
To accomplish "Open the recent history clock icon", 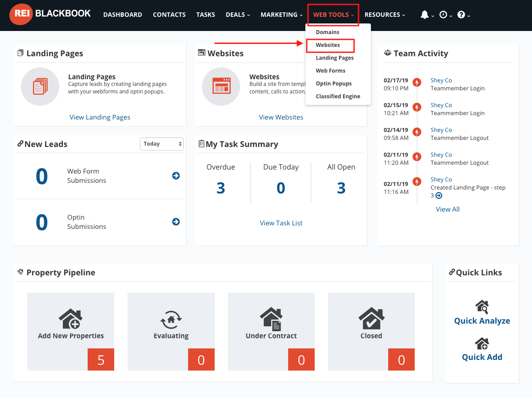I will [x=443, y=15].
